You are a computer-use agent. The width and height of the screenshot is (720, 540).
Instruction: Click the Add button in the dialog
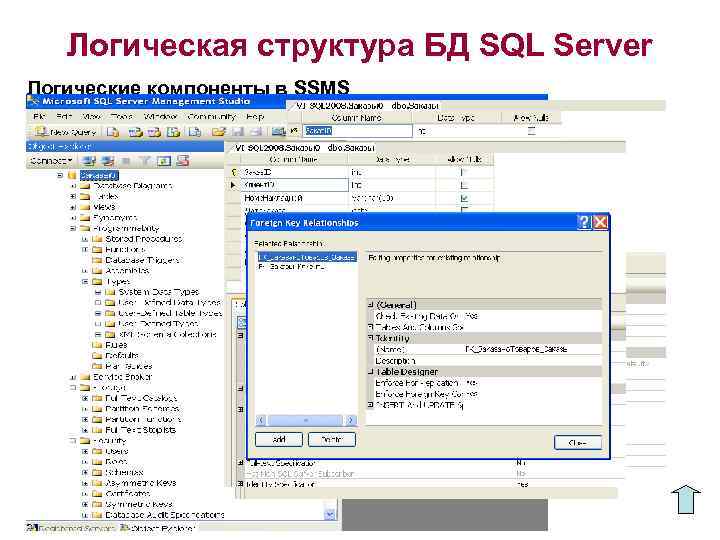(x=279, y=439)
